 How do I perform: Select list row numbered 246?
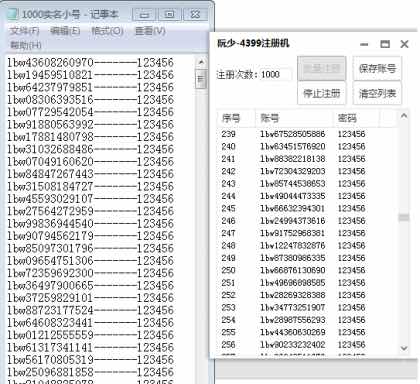pyautogui.click(x=307, y=221)
